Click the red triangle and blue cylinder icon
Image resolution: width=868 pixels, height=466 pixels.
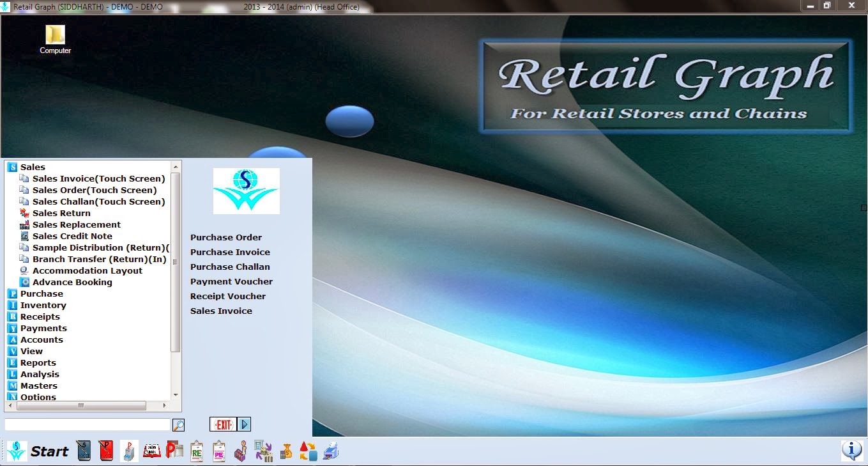pos(308,451)
